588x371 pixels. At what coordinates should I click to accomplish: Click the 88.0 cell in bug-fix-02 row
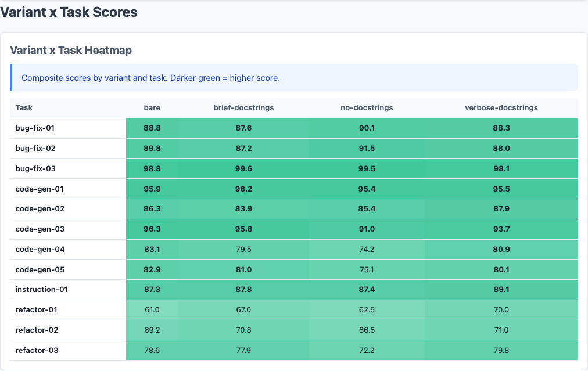point(501,149)
